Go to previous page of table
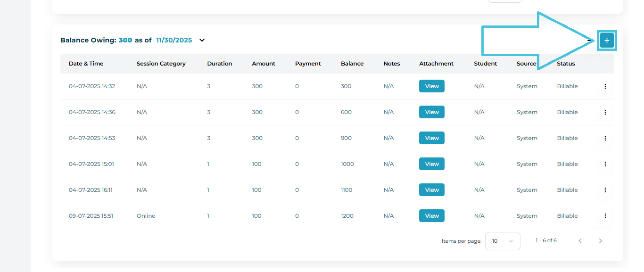Viewport: 644px width, 272px height. coord(580,241)
